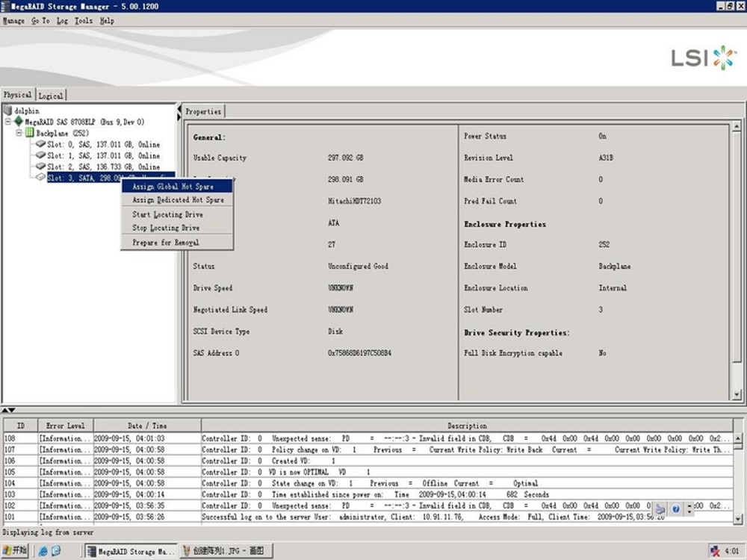
Task: Click the dolphin server icon in tree
Action: 8,111
